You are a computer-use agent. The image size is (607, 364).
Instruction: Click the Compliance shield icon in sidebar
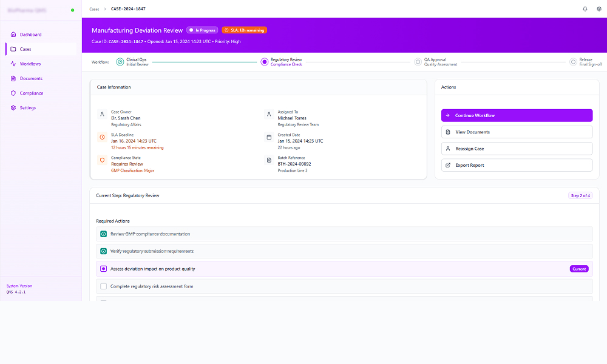coord(13,93)
